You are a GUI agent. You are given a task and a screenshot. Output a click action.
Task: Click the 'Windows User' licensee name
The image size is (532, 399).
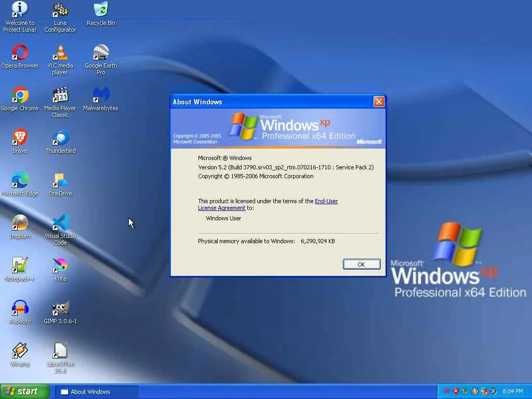pos(223,218)
